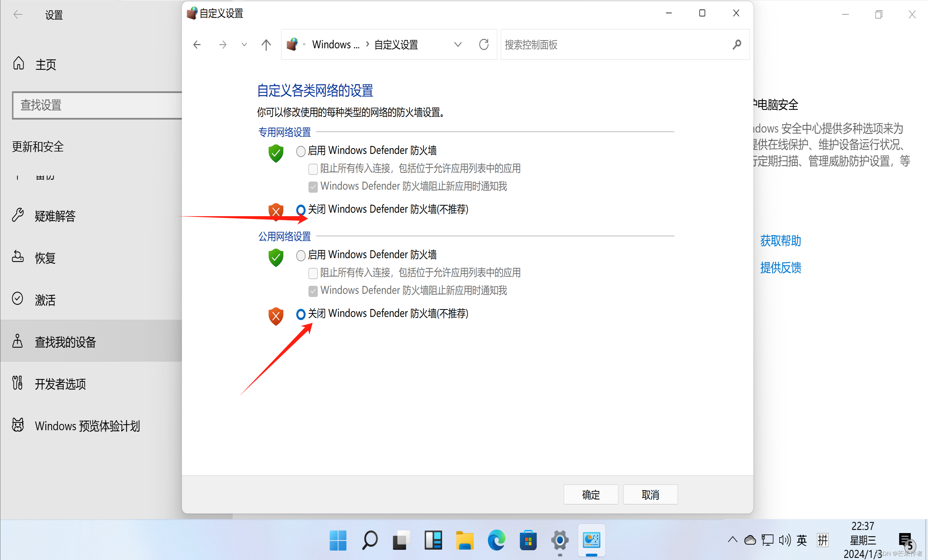Click the refresh icon in the address bar
The image size is (928, 560).
(483, 45)
